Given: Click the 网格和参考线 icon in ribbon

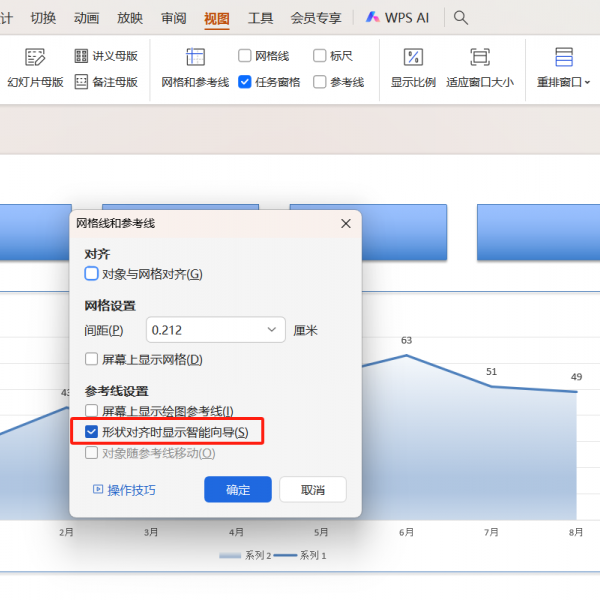Looking at the screenshot, I should click(x=195, y=58).
